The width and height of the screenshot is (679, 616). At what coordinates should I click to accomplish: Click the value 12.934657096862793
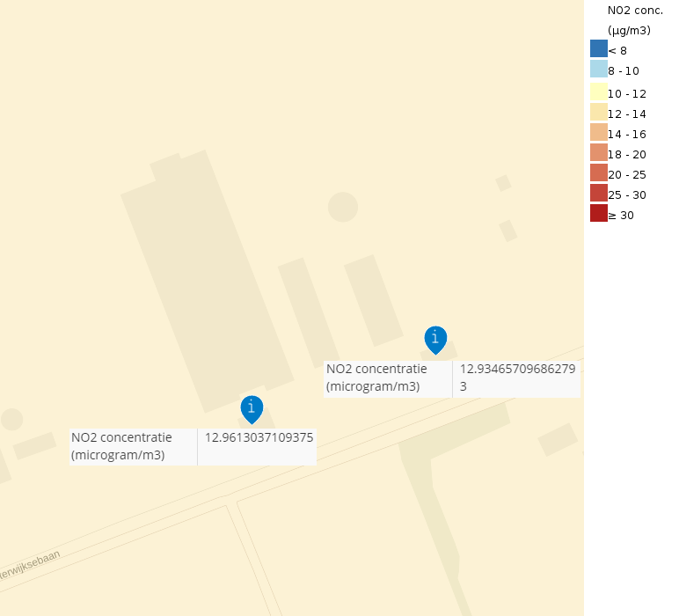point(517,378)
